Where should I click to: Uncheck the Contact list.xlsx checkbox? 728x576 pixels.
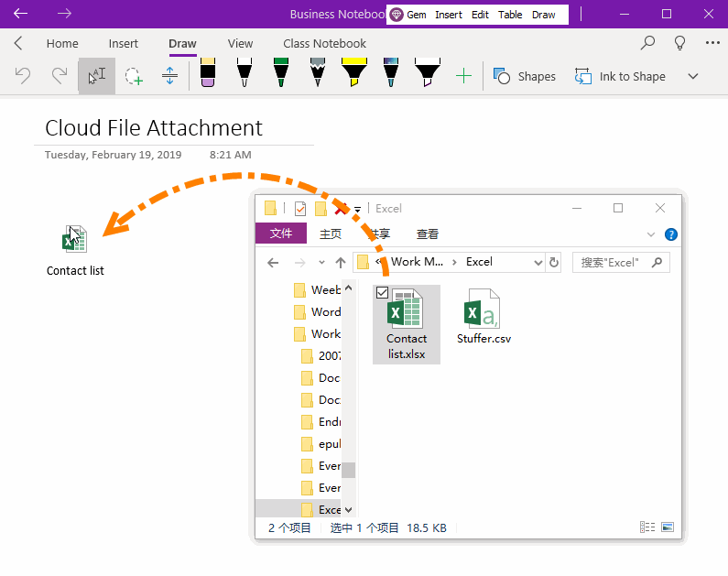tap(382, 292)
